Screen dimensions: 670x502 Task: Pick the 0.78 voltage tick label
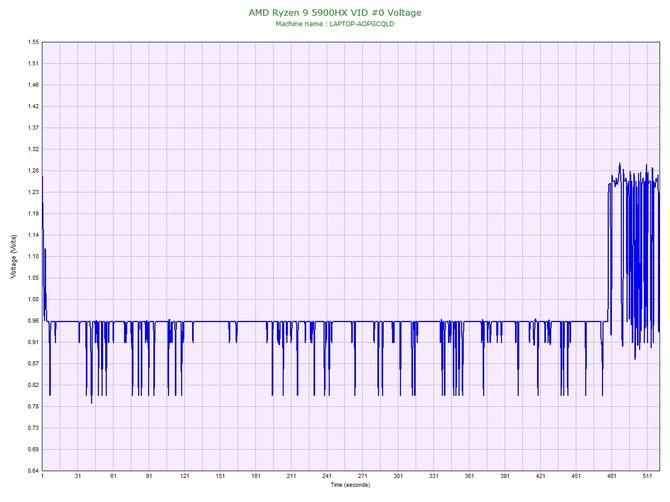pos(33,407)
